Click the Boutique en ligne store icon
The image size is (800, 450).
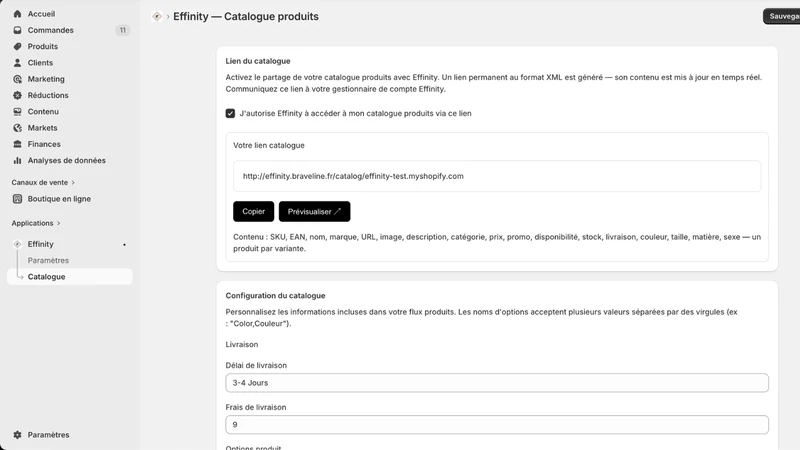(x=17, y=199)
